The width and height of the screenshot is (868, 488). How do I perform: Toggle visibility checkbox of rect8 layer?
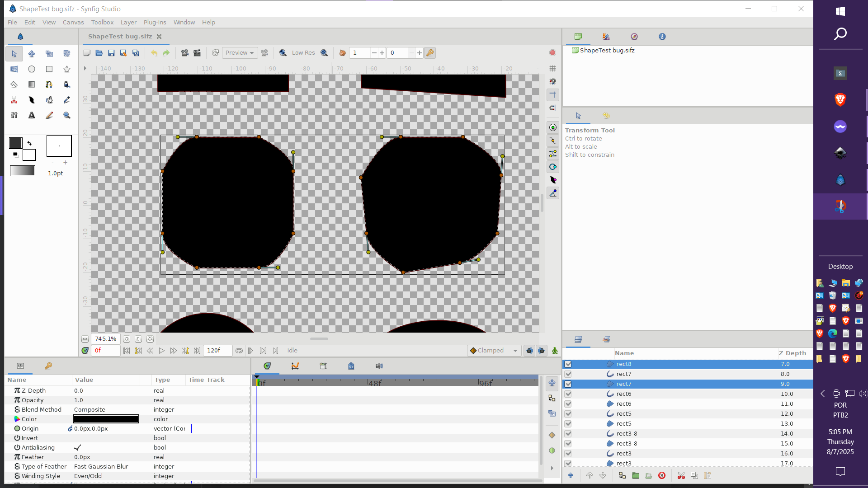(x=568, y=364)
